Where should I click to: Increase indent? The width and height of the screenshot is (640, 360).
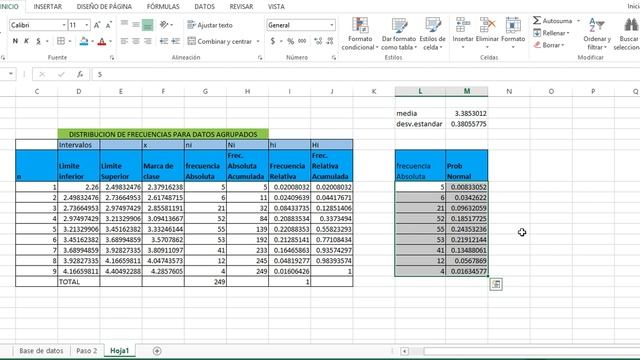[176, 41]
